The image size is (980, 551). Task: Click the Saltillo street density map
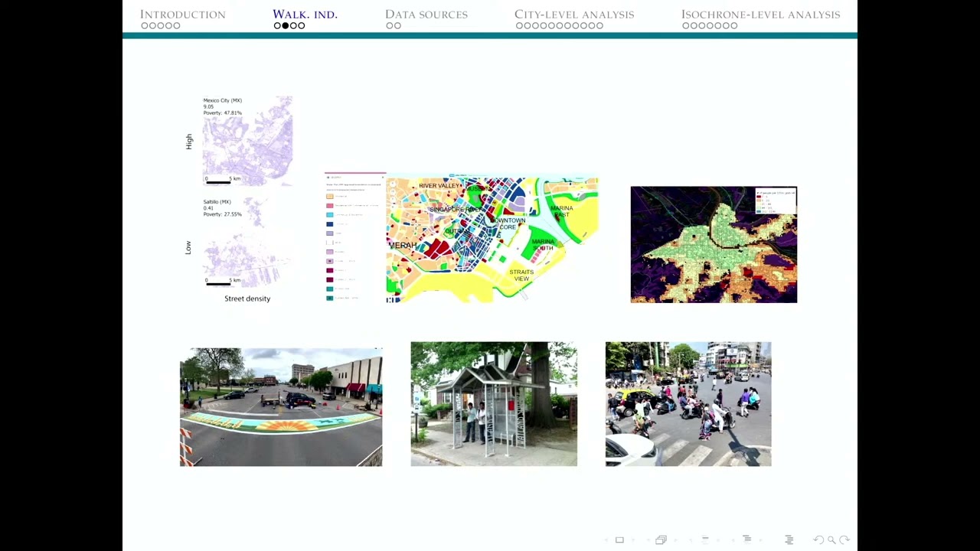tap(247, 242)
